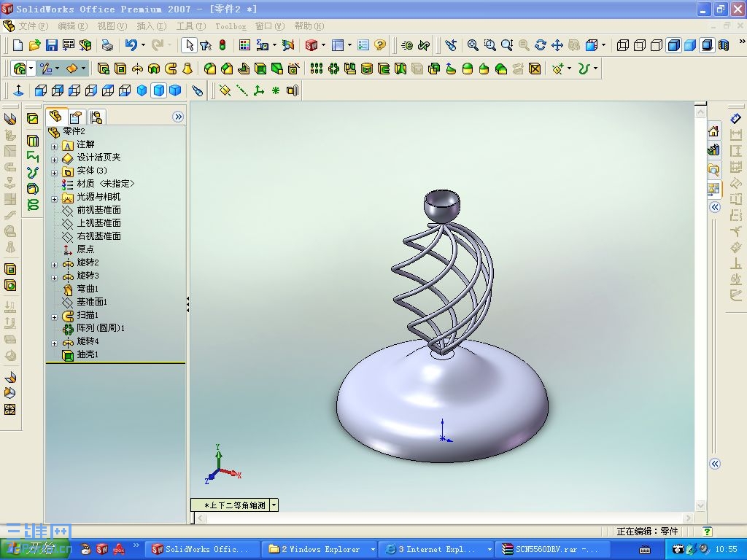Open the Curves dropdown arrow
Viewport: 747px width, 560px height.
click(595, 69)
